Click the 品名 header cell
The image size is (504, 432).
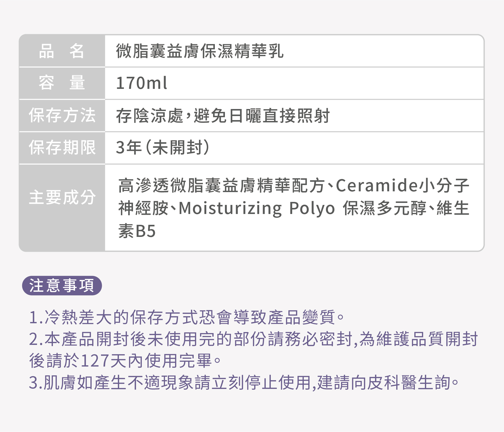click(x=62, y=51)
